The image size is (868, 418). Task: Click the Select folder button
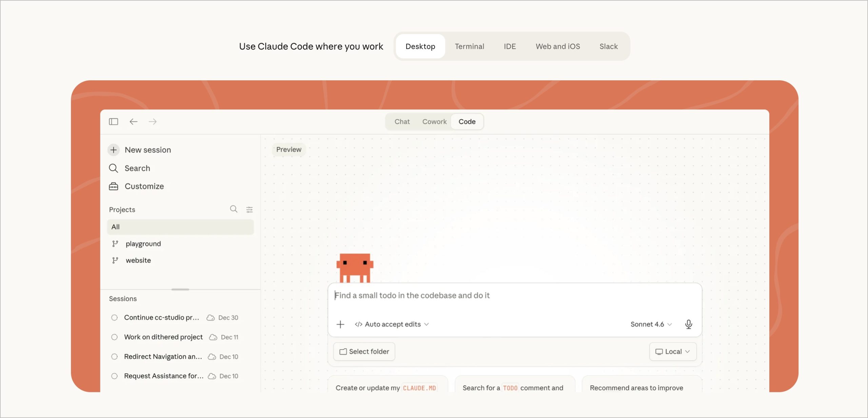tap(364, 352)
